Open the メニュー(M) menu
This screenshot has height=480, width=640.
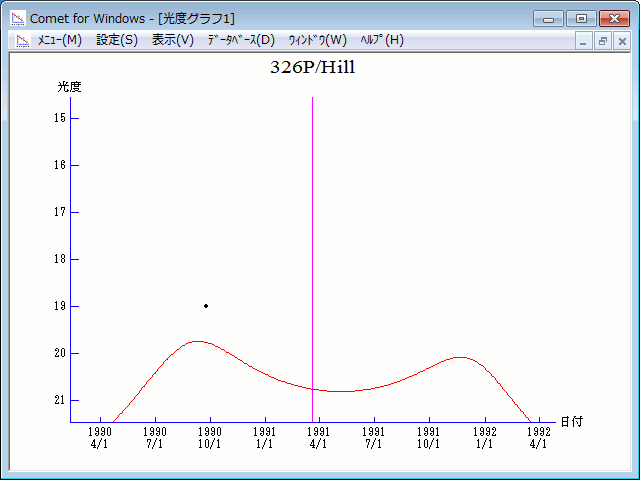coord(60,40)
